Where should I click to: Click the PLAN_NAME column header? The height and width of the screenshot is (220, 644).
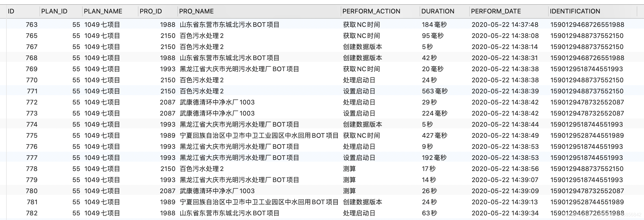tap(103, 11)
